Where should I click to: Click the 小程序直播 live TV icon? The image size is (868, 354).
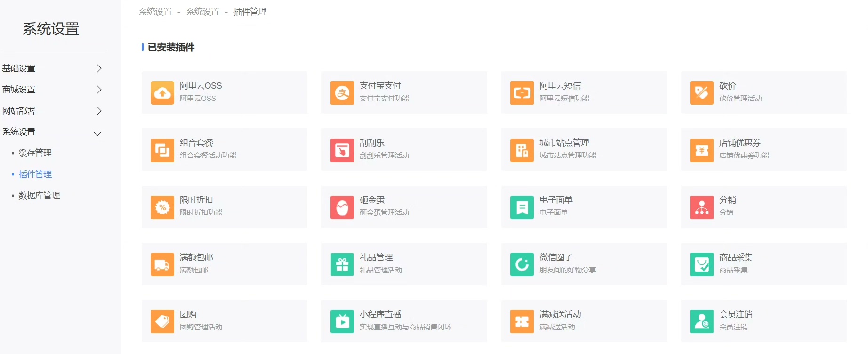point(342,321)
